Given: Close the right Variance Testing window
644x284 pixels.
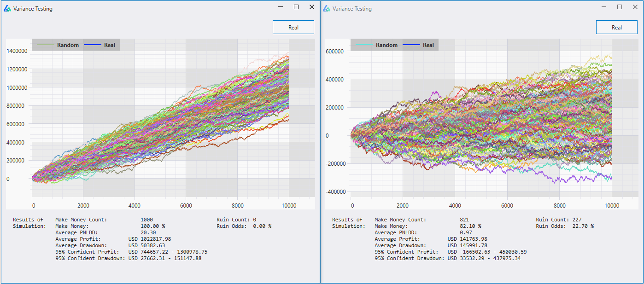Looking at the screenshot, I should (635, 7).
